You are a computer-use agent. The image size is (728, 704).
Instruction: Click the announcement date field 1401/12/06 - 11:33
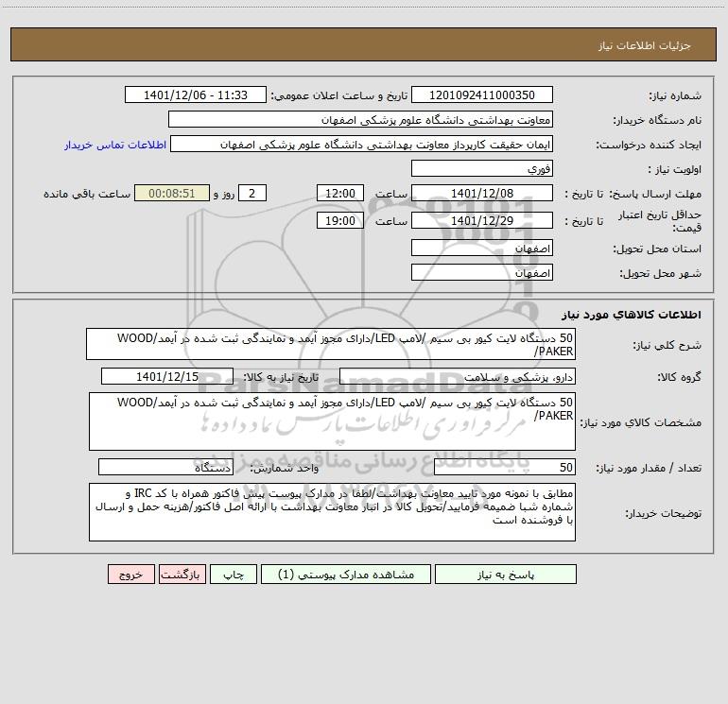[196, 94]
